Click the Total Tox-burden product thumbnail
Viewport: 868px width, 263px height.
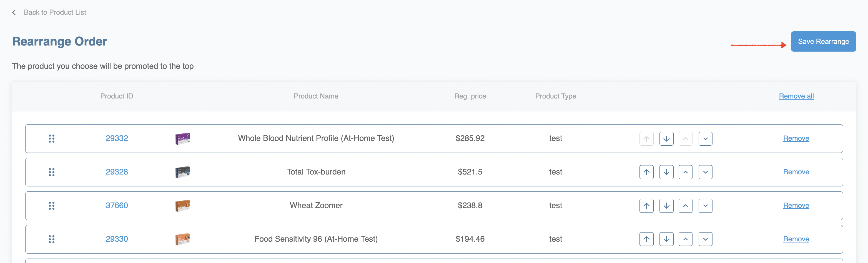click(x=183, y=172)
